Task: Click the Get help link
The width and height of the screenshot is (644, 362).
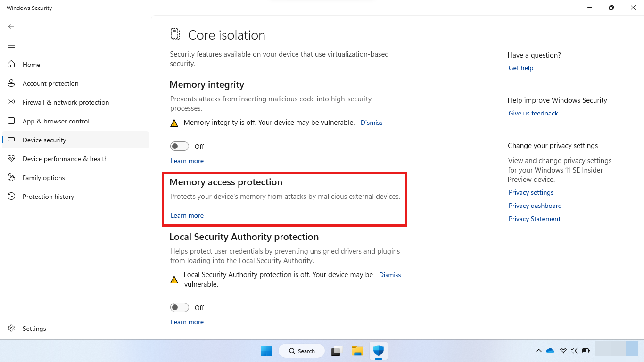Action: click(x=521, y=68)
